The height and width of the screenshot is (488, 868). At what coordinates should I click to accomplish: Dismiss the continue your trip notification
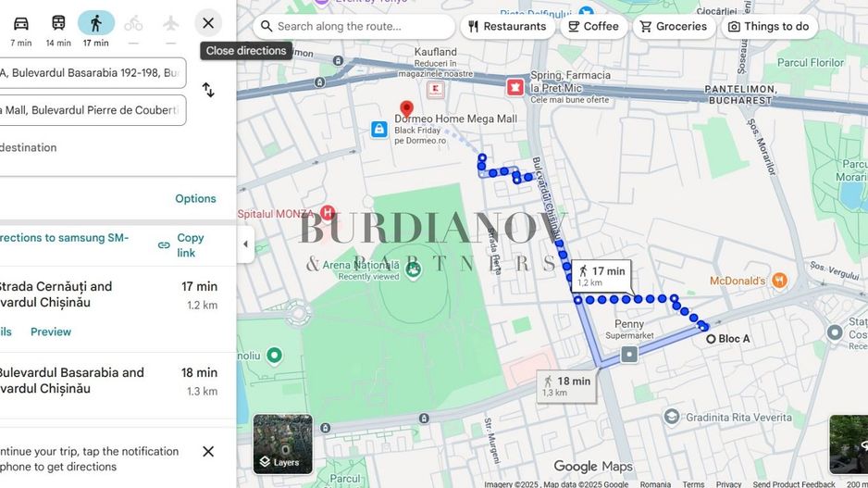coord(208,452)
